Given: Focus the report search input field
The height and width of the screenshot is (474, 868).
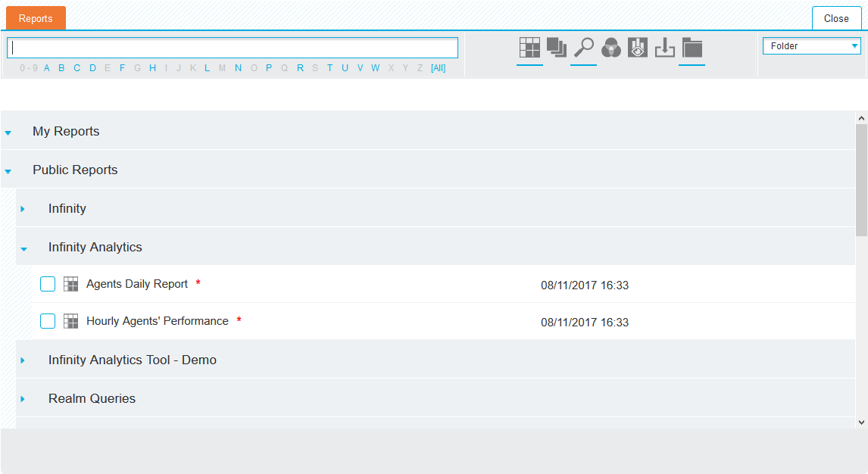Looking at the screenshot, I should coord(233,48).
